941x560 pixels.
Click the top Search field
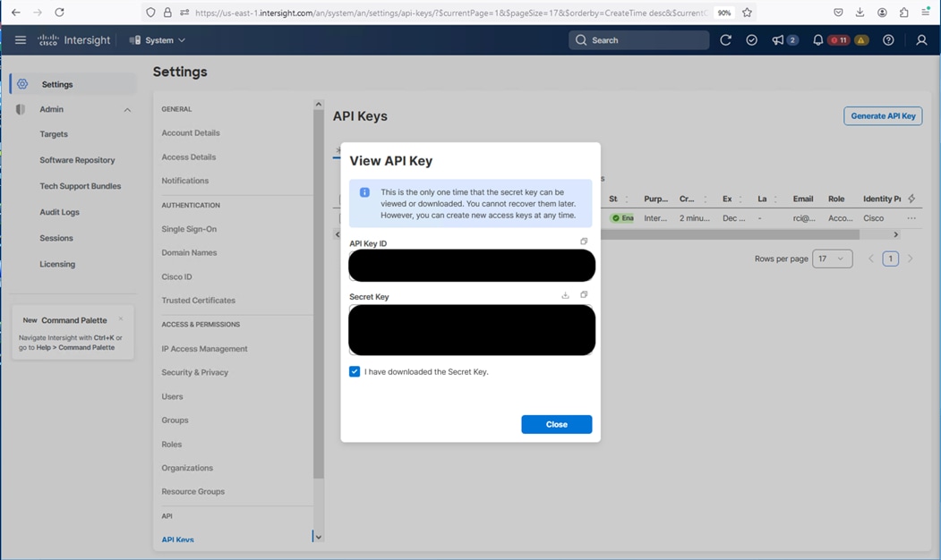tap(639, 40)
